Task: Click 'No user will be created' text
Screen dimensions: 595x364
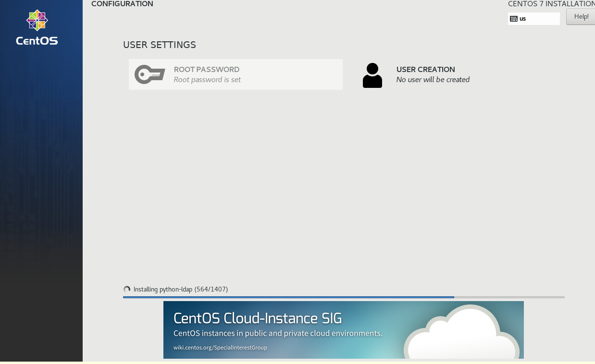Action: point(433,80)
